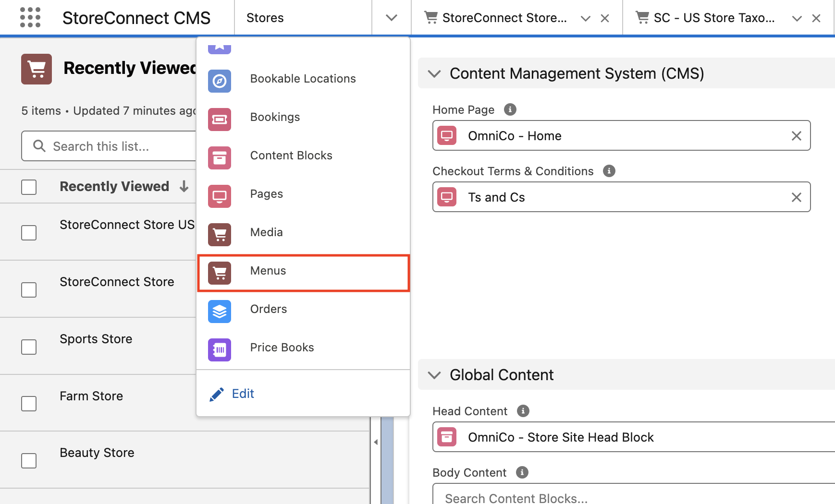Click the page icon beside Ts and Cs
The image size is (835, 504).
(447, 197)
